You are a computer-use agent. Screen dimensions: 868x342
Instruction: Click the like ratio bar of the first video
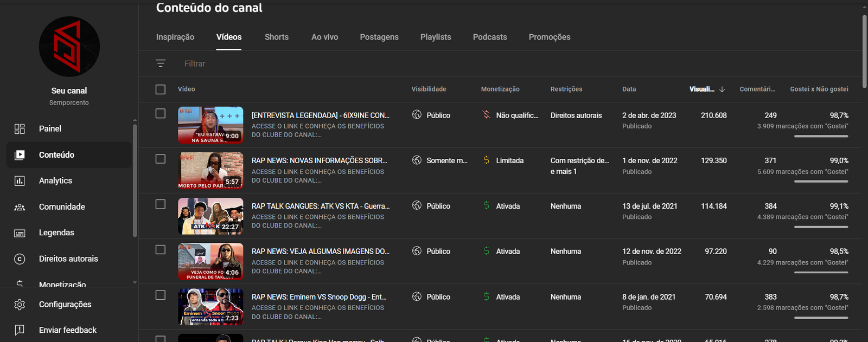point(821,136)
